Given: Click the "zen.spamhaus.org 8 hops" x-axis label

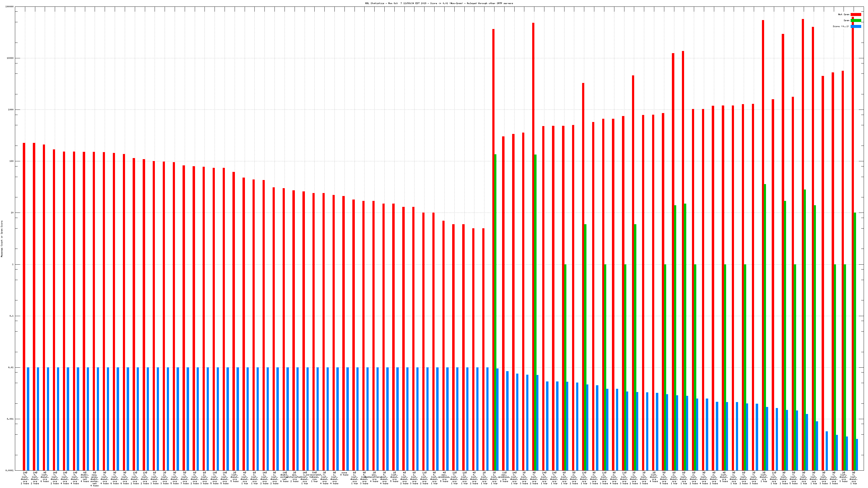Looking at the screenshot, I should [x=504, y=477].
